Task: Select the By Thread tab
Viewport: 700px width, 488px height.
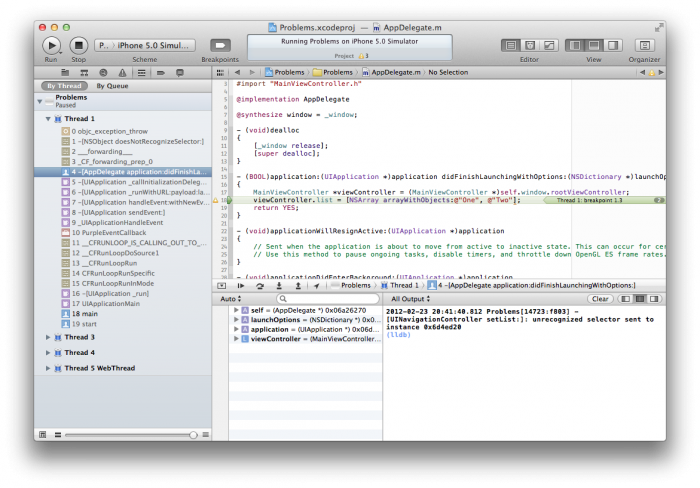Action: 64,86
